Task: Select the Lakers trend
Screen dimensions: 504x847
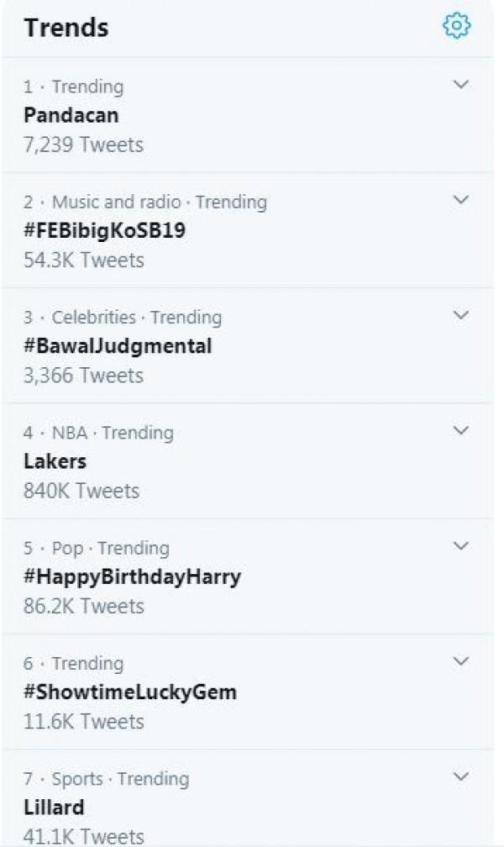Action: 55,460
